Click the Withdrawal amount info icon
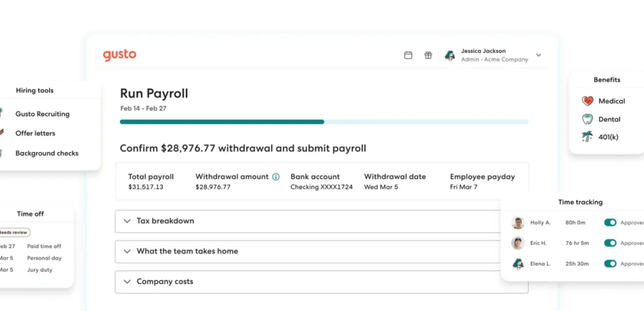 (276, 177)
